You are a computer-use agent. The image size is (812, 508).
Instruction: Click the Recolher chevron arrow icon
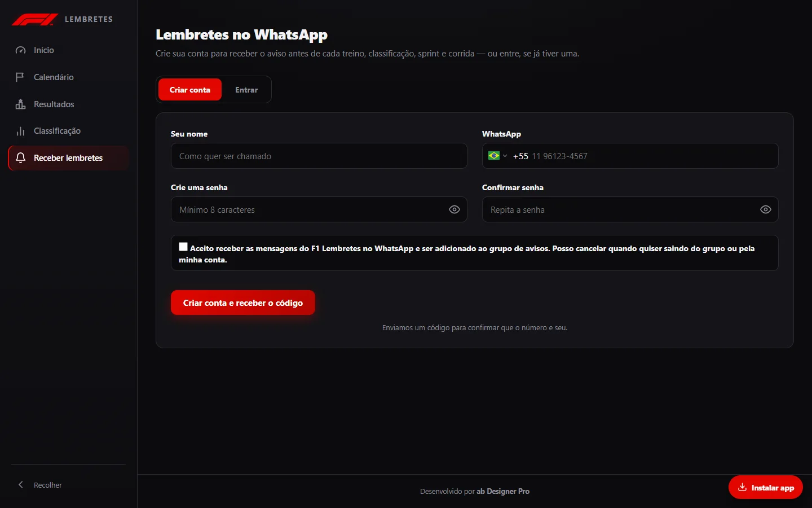click(21, 485)
